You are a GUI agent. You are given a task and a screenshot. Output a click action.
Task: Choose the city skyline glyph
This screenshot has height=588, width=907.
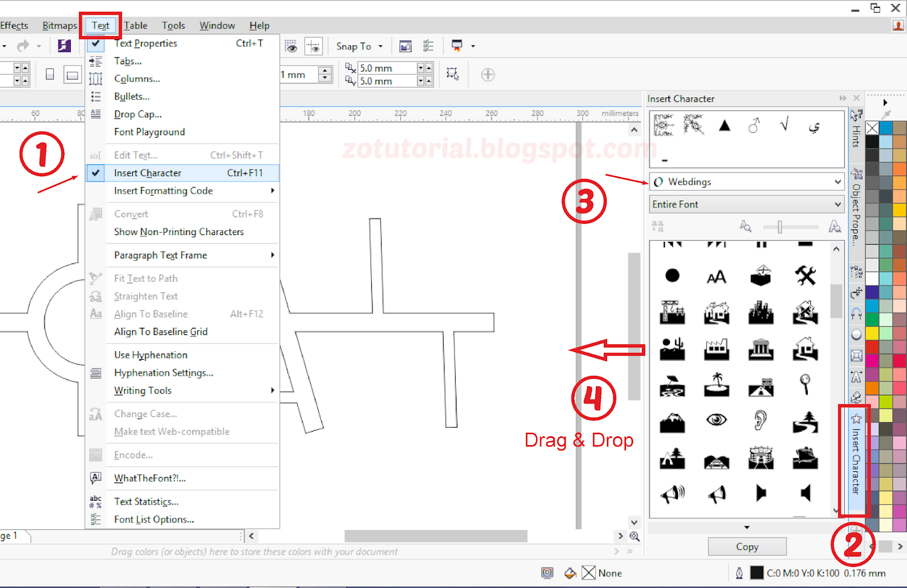[761, 313]
